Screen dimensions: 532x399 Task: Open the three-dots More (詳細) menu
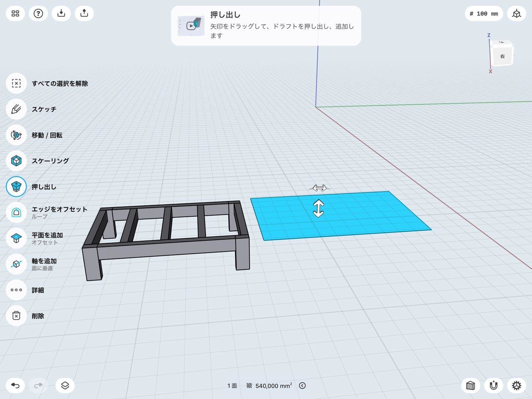[16, 290]
